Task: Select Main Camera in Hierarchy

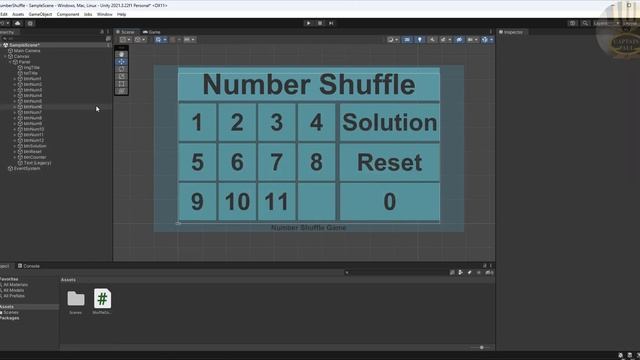Action: (x=27, y=51)
